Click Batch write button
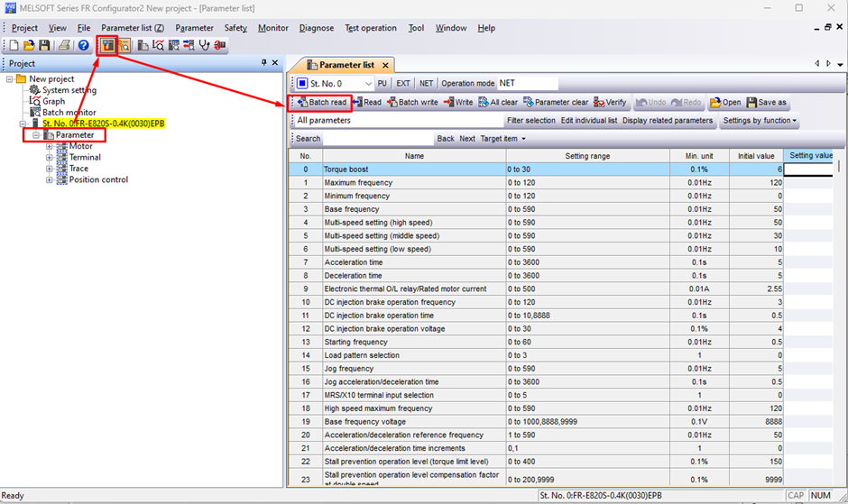The image size is (848, 504). point(412,102)
